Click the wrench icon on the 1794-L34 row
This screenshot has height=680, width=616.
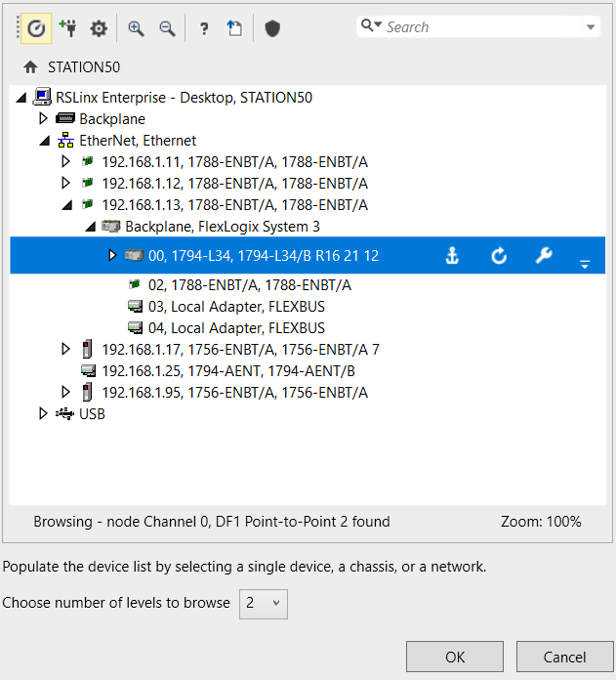[544, 255]
